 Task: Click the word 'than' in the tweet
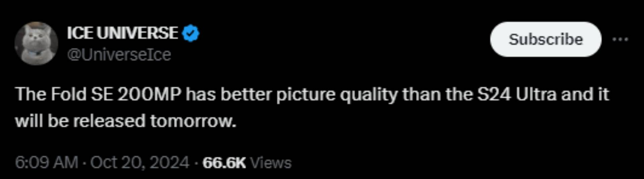422,94
